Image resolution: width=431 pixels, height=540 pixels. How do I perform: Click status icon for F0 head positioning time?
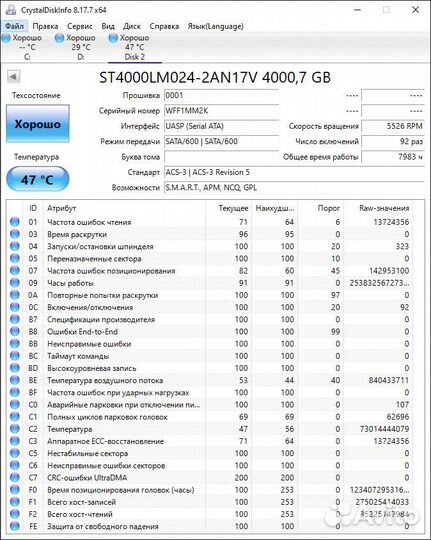pos(14,490)
